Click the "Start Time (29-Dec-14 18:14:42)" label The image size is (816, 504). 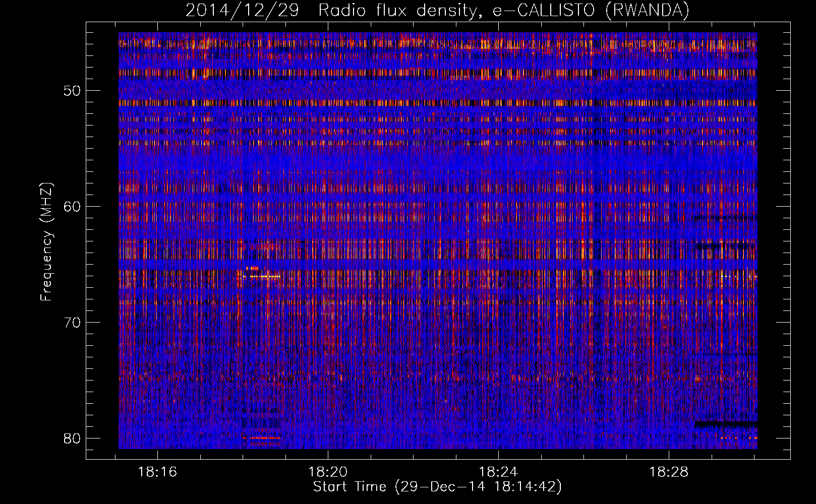[x=437, y=487]
